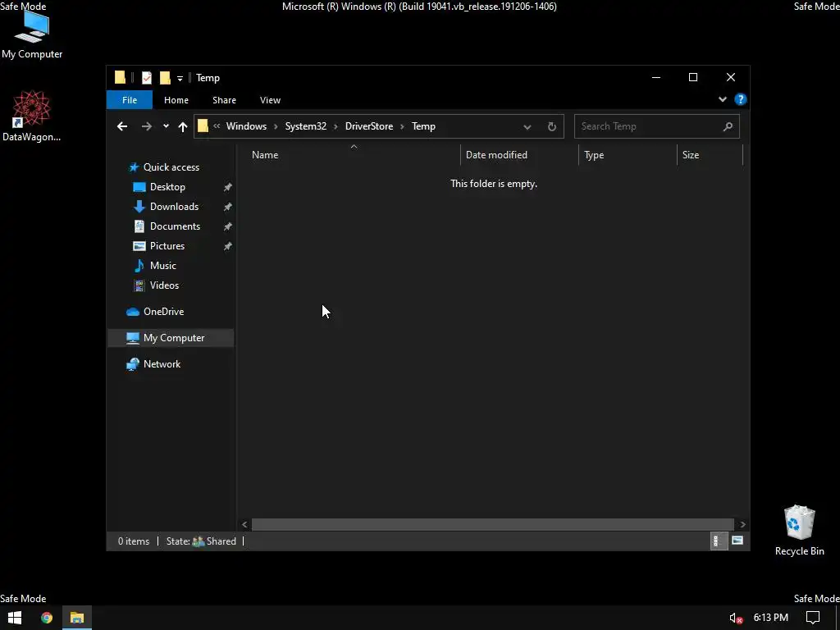840x630 pixels.
Task: Switch to Details view layout
Action: tap(717, 541)
